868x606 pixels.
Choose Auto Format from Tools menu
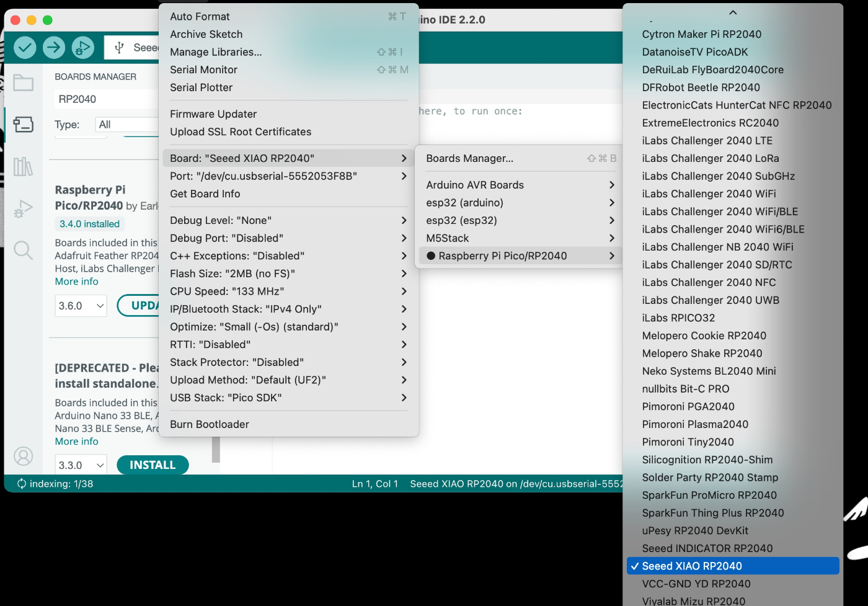click(288, 17)
